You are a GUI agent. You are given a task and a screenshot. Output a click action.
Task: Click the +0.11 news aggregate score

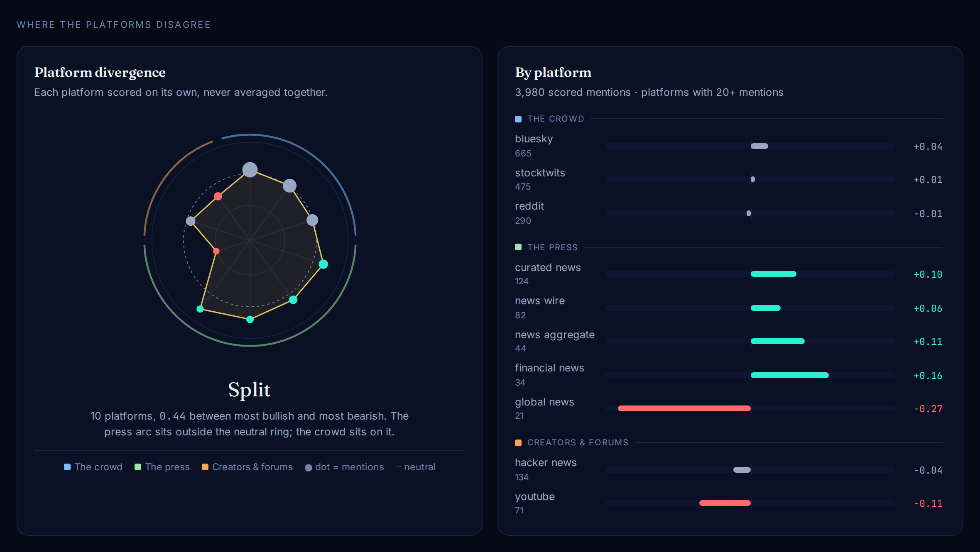point(928,342)
